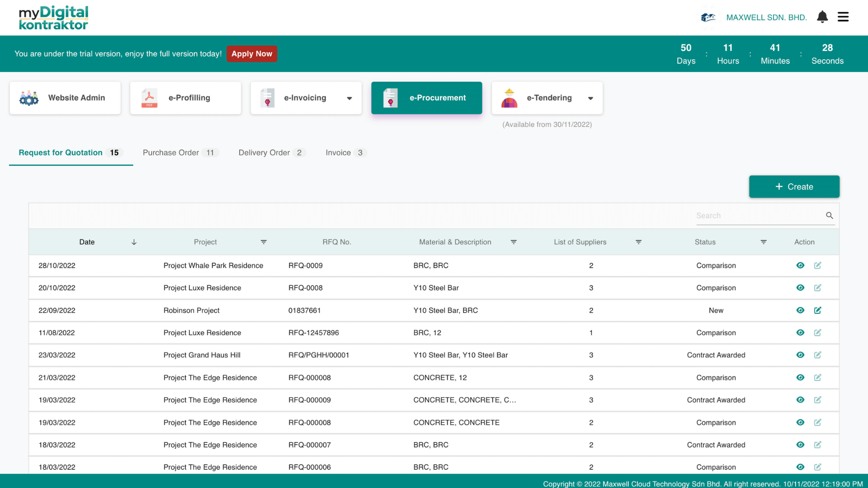Click edit icon for RFQ-0009
This screenshot has width=868, height=488.
coord(817,266)
